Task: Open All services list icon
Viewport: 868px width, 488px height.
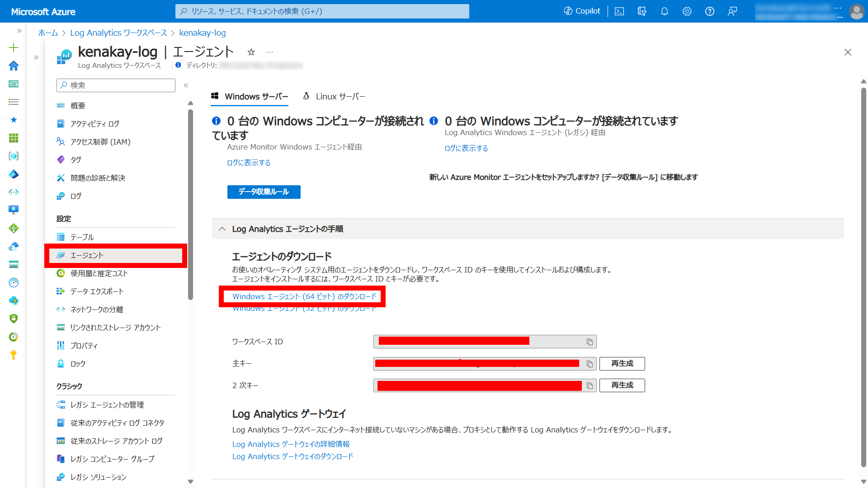Action: point(14,102)
